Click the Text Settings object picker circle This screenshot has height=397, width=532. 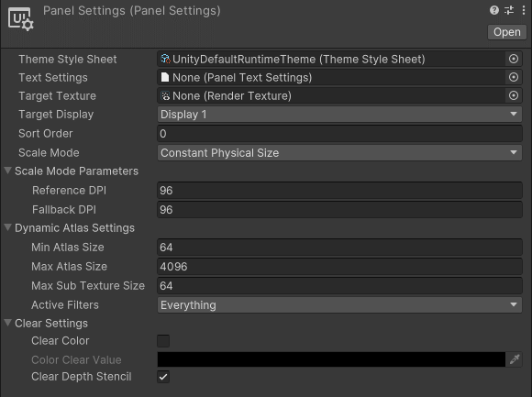click(514, 77)
